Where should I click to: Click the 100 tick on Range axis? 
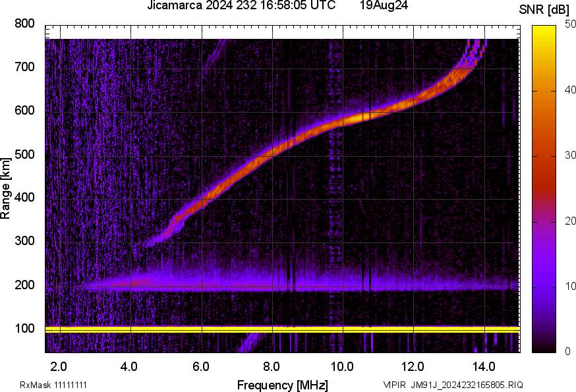pyautogui.click(x=26, y=329)
